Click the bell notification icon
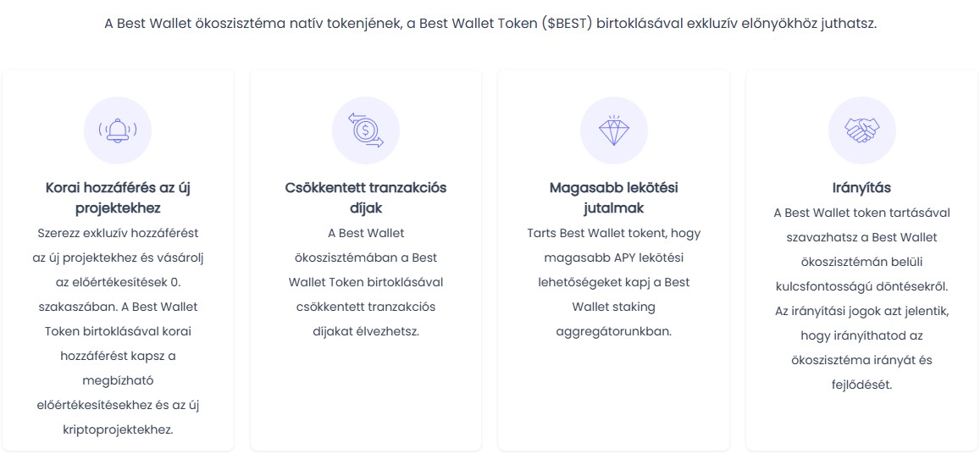The width and height of the screenshot is (980, 454). click(117, 130)
